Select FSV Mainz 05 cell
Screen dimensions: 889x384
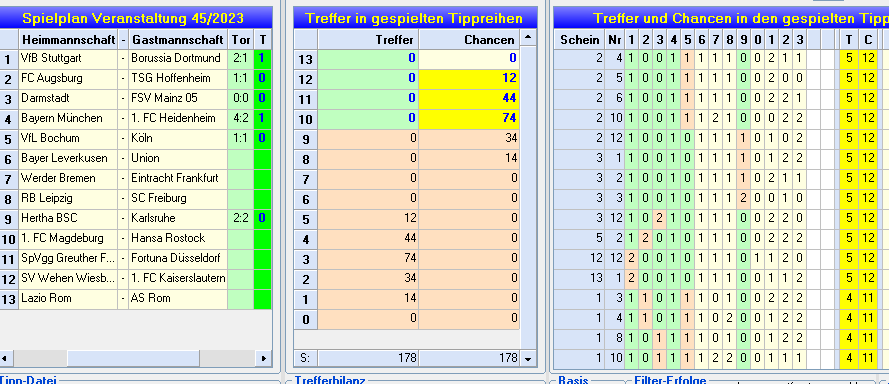tap(178, 98)
